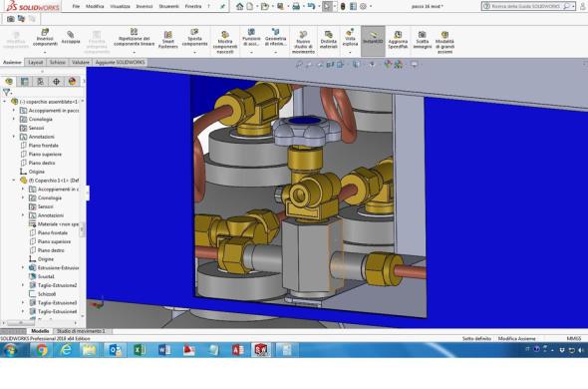Open the Strumenti menu
588x389 pixels.
click(x=168, y=6)
